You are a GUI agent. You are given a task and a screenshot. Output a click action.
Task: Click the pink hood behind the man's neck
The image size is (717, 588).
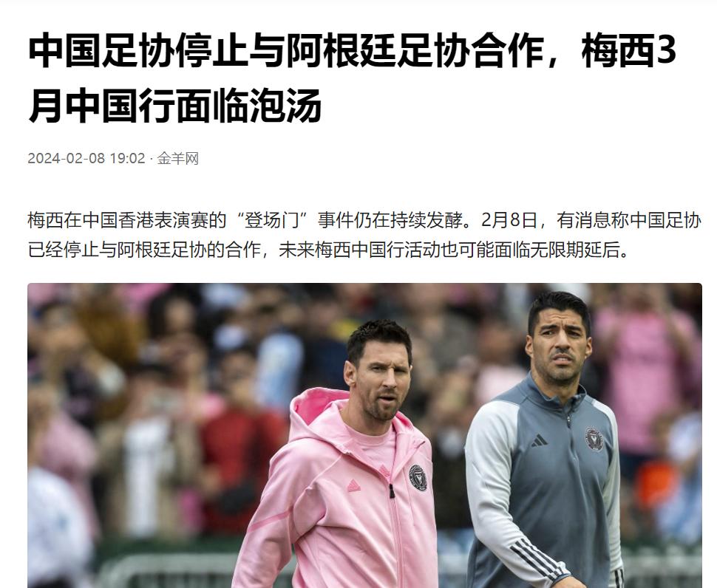pos(316,406)
